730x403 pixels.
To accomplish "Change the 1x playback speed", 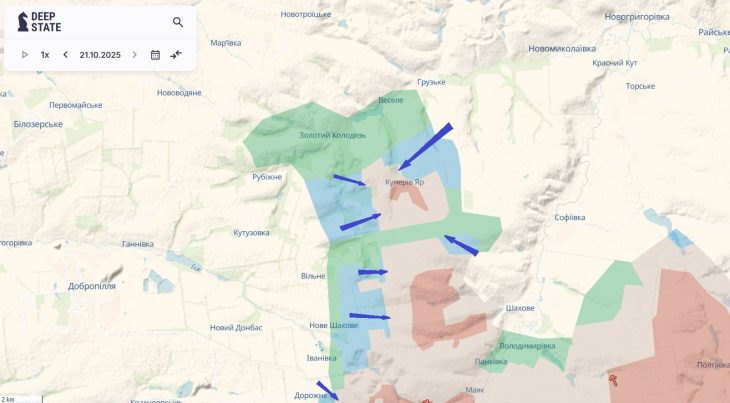I will pos(45,55).
